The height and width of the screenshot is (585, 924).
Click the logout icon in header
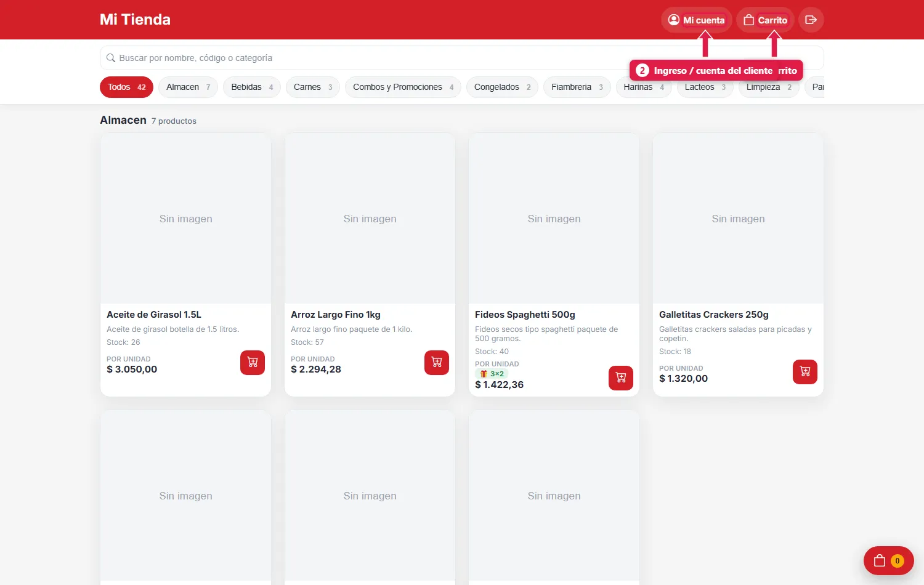[811, 20]
